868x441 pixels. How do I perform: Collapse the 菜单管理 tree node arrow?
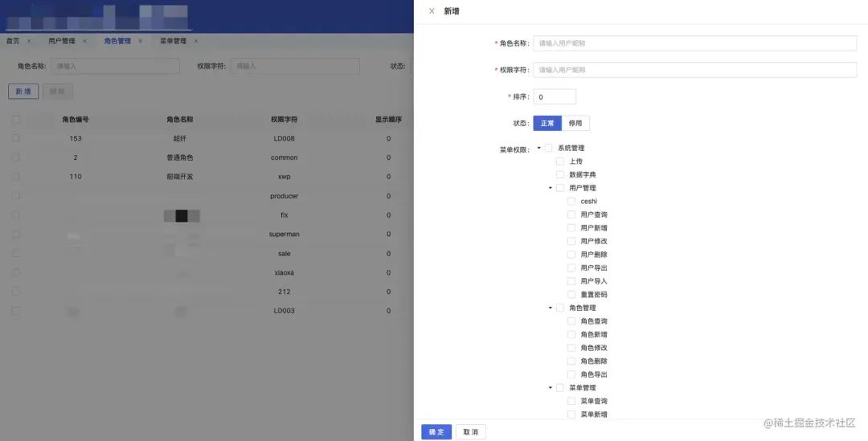[x=551, y=388]
